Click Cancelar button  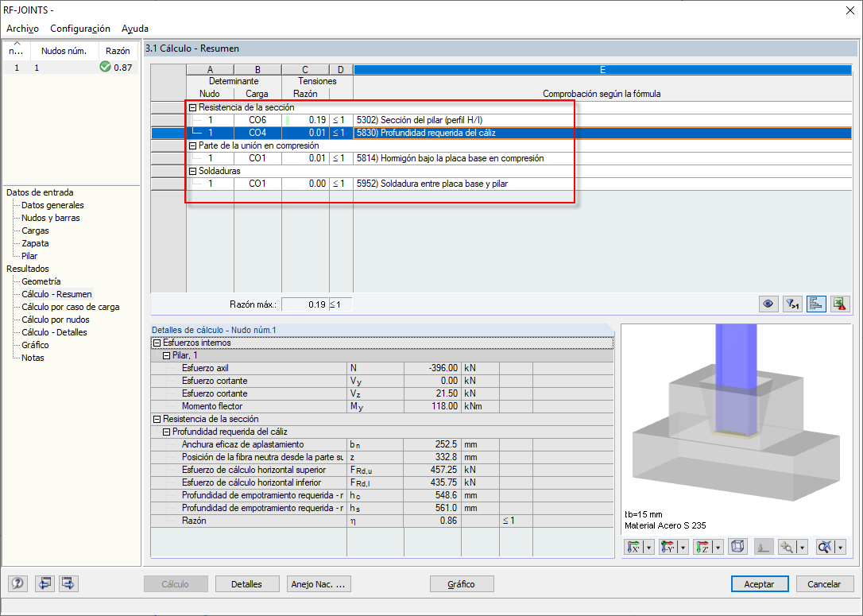coord(825,584)
